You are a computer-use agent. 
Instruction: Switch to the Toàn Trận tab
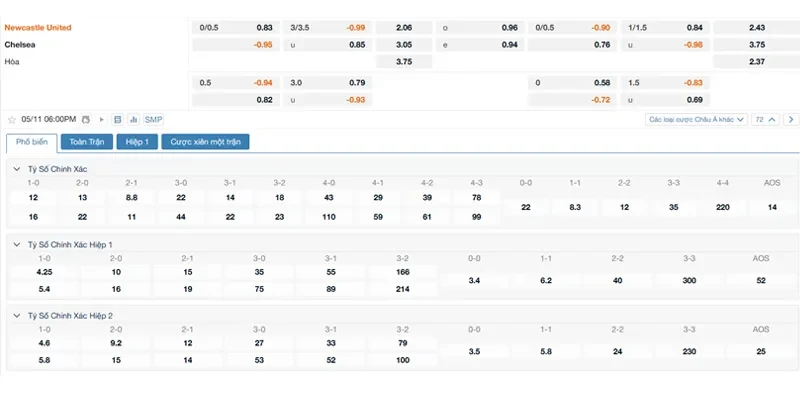(x=85, y=142)
